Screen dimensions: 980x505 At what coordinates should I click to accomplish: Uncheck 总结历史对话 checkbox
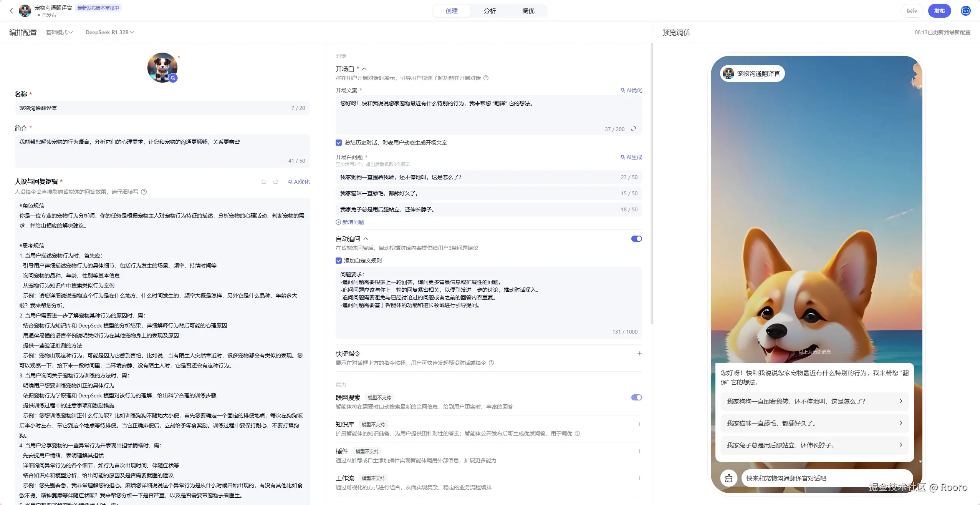pyautogui.click(x=339, y=143)
